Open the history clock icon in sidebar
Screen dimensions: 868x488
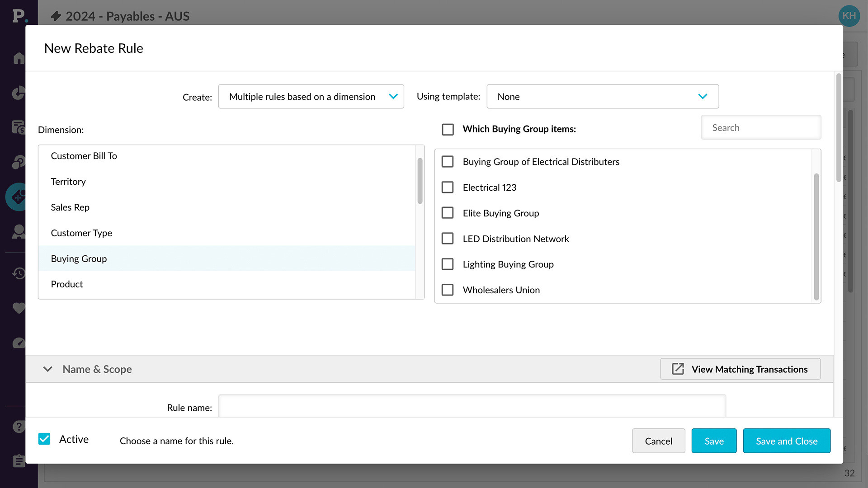(x=19, y=273)
